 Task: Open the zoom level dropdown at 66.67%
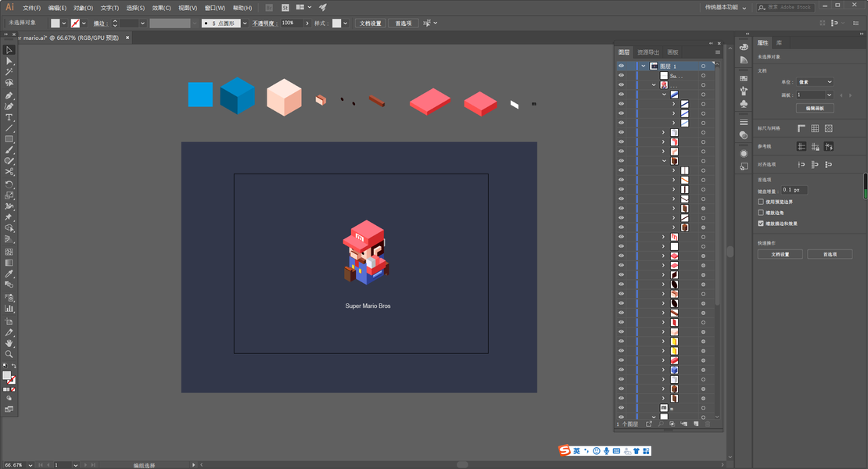[x=30, y=465]
